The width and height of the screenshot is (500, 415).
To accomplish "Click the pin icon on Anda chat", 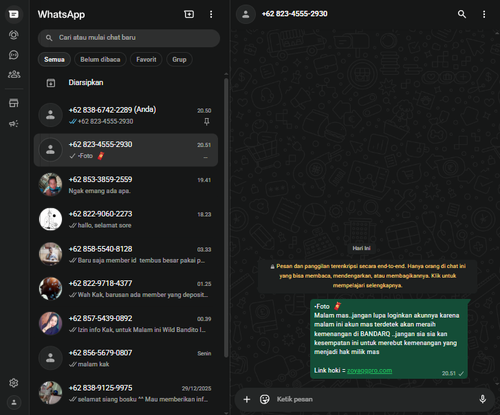I will pyautogui.click(x=207, y=122).
